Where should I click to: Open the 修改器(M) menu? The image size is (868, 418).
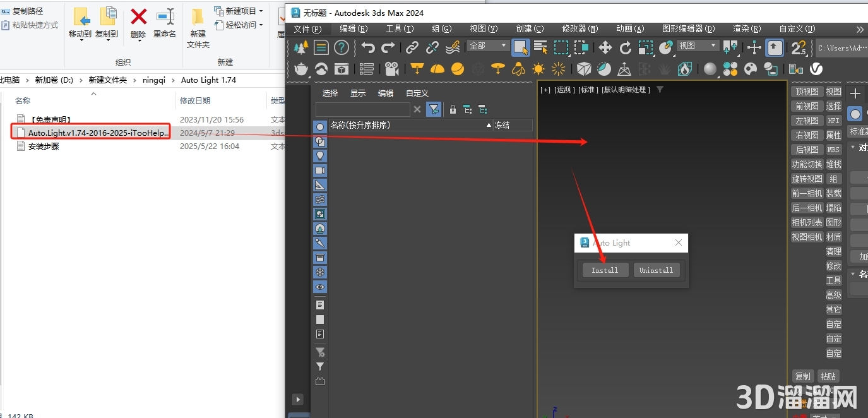pos(580,29)
